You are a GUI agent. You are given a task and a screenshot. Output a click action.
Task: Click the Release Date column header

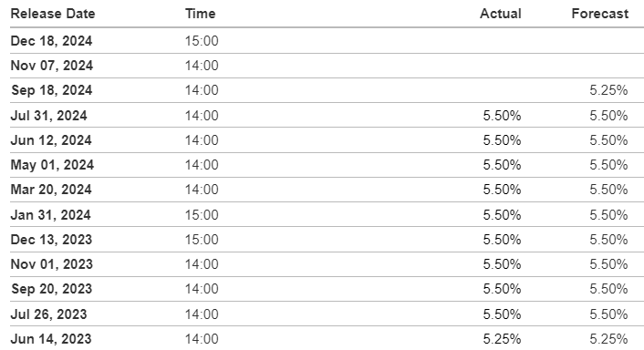53,14
